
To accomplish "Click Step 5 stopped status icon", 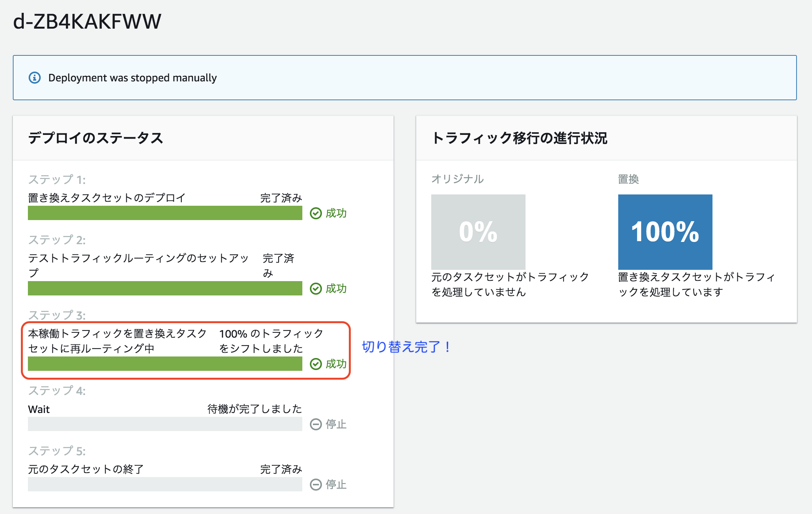I will 316,485.
